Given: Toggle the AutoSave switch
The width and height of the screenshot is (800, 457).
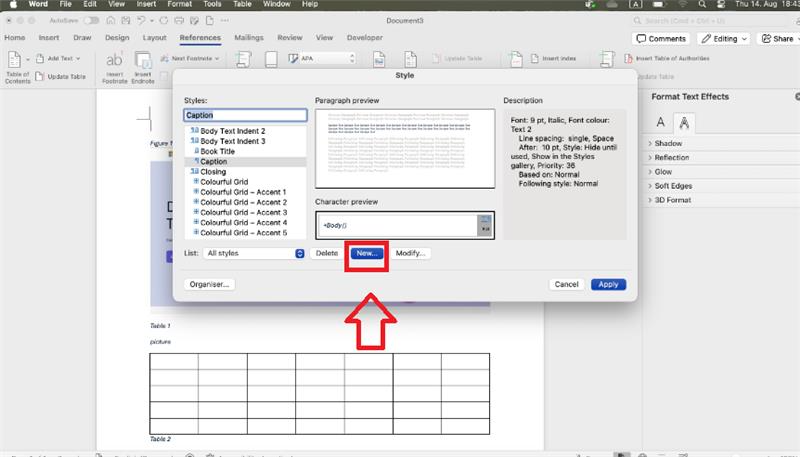Looking at the screenshot, I should coord(91,20).
